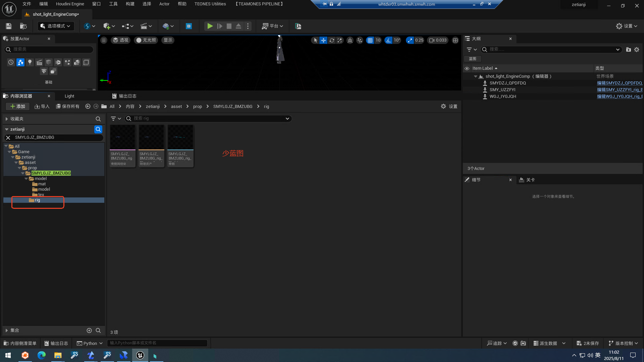Click the 添加 add button
644x362 pixels.
18,107
